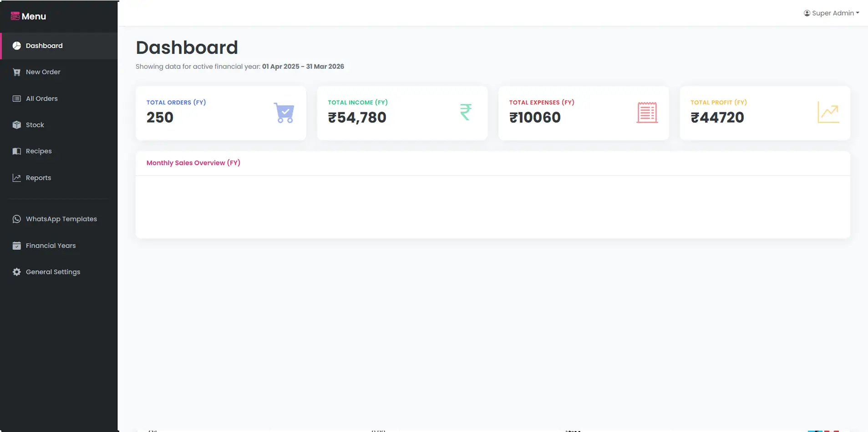
Task: Click the Recipes book icon
Action: pyautogui.click(x=17, y=151)
